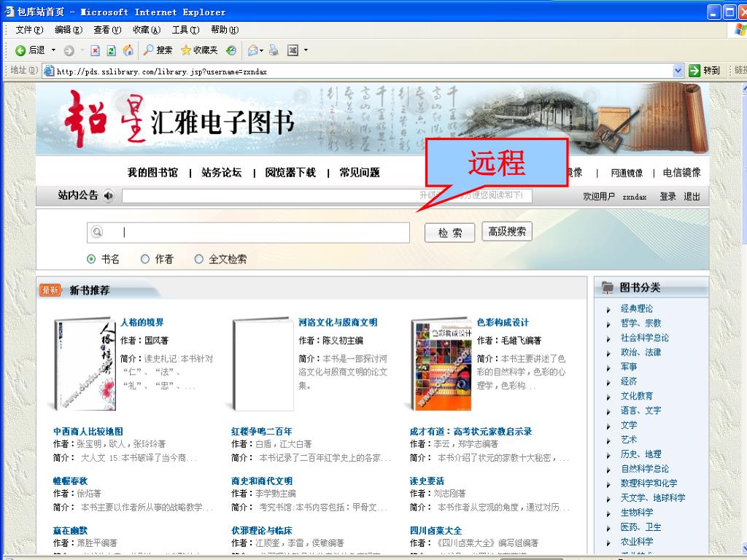747x560 pixels.
Task: Open the Back button dropdown arrow
Action: pyautogui.click(x=53, y=50)
